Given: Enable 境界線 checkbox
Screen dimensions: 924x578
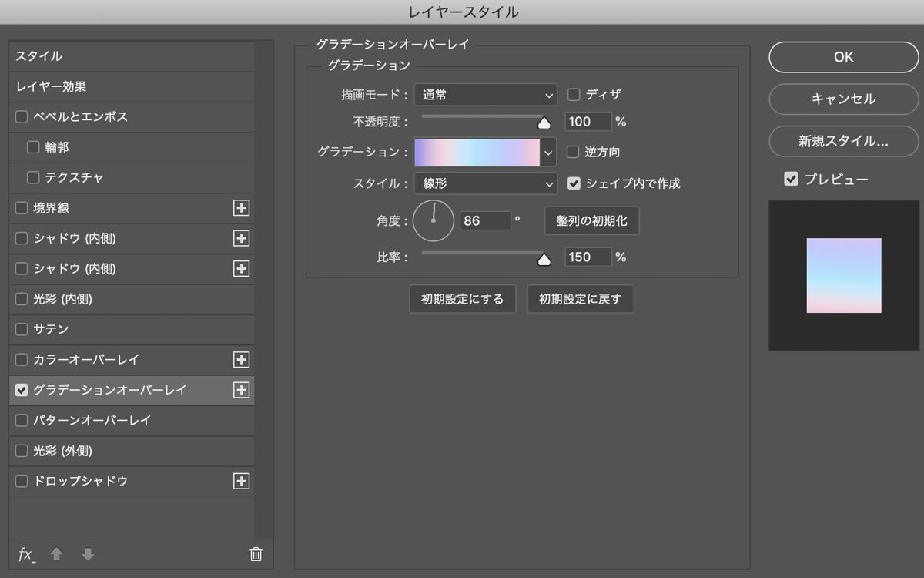Looking at the screenshot, I should [22, 208].
